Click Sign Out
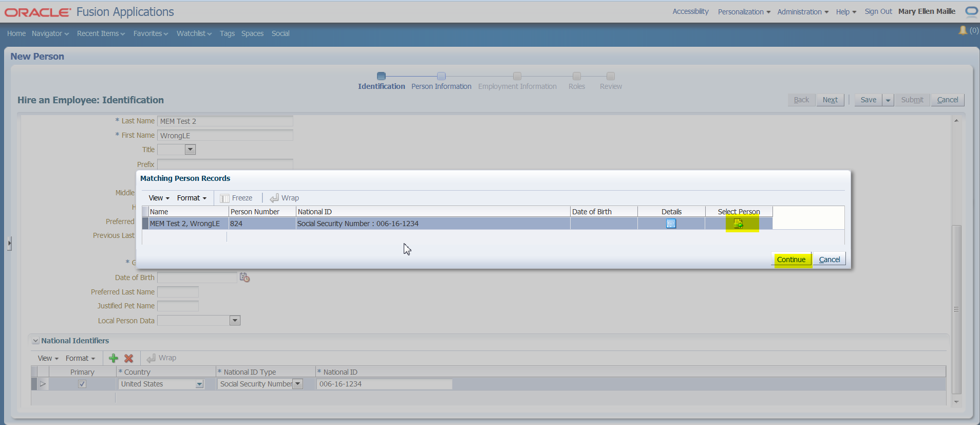980x425 pixels. (x=878, y=11)
